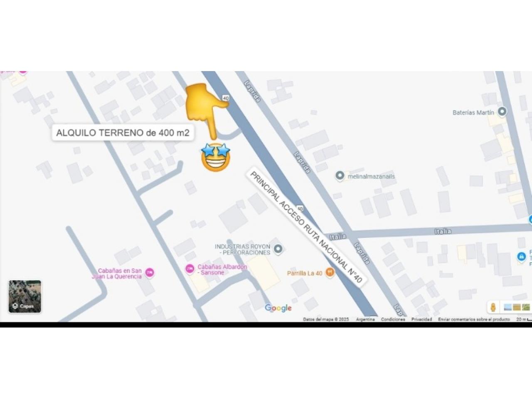Toggle the imagery strip beside the pegman
Image resolution: width=532 pixels, height=399 pixels.
(x=517, y=308)
